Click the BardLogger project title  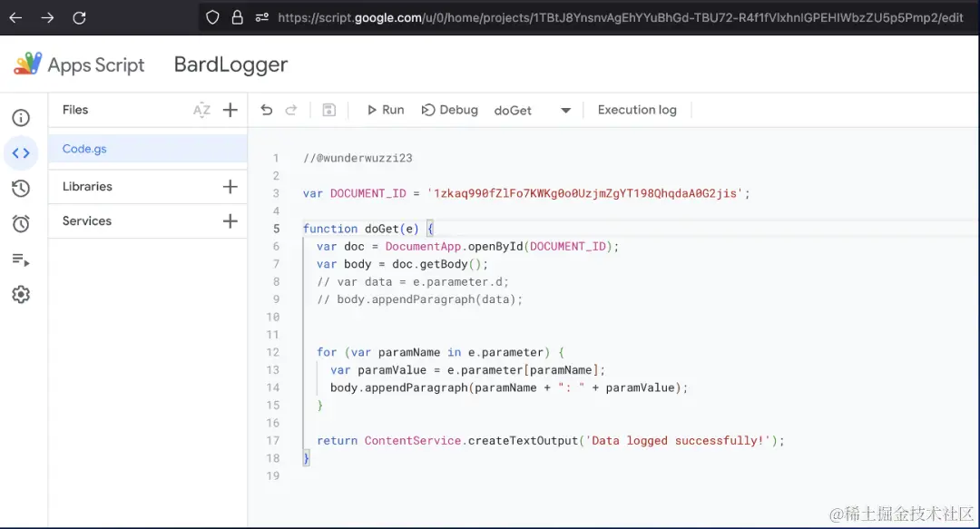pyautogui.click(x=230, y=64)
